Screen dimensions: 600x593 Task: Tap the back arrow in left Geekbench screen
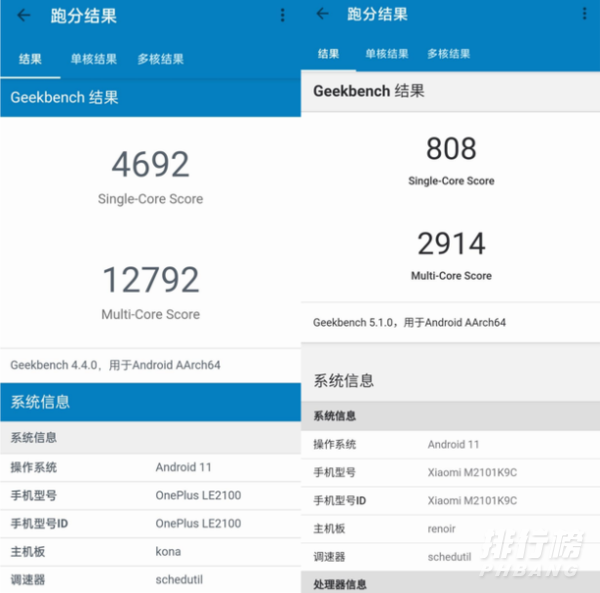(24, 16)
